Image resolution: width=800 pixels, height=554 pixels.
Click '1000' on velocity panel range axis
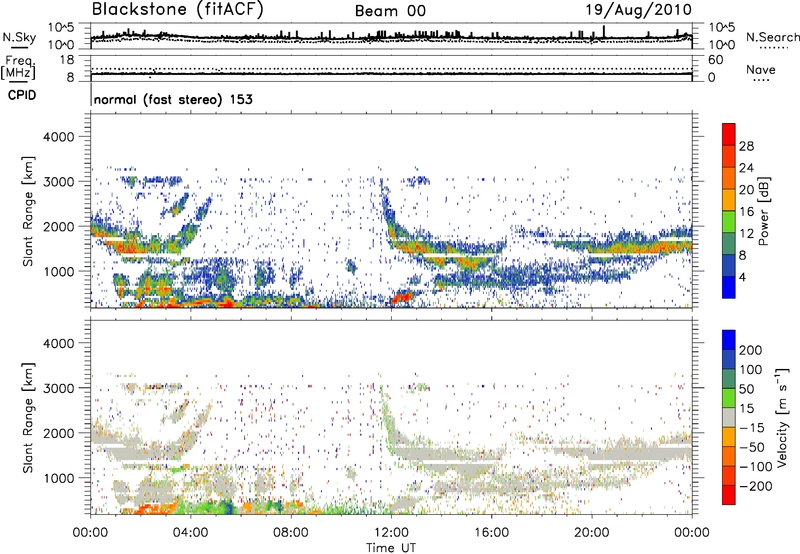point(58,478)
